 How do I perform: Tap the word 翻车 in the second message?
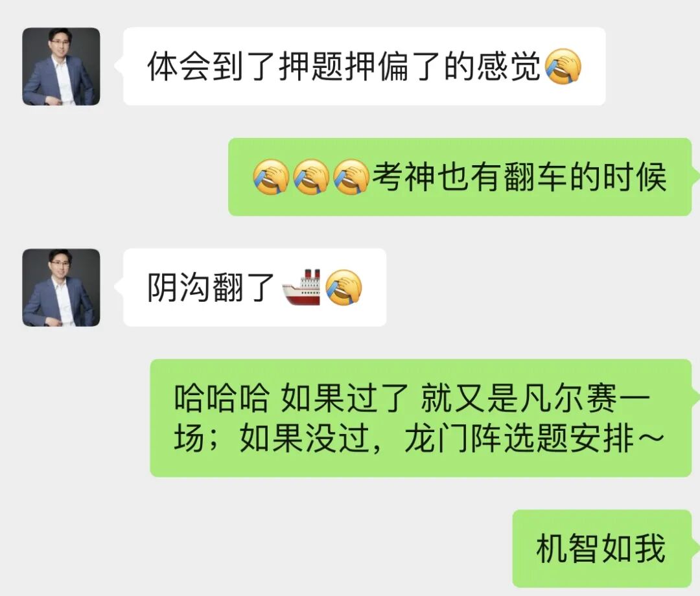pos(537,177)
